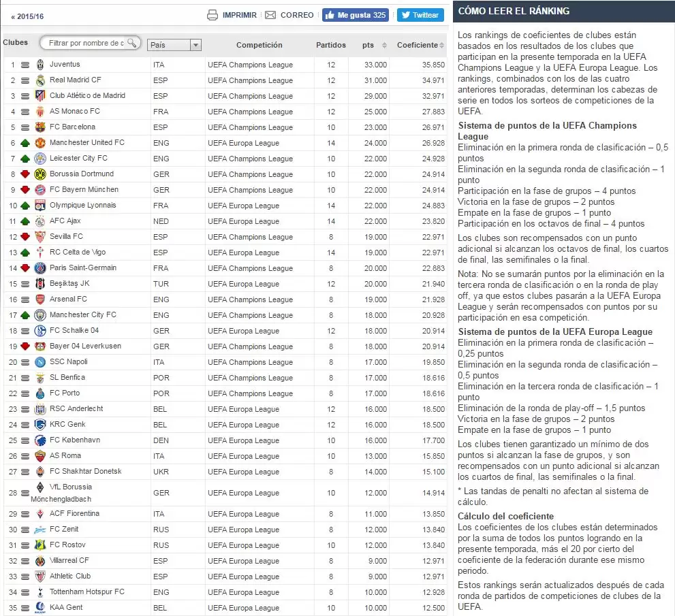Click the Real Madrid CF crest

coord(40,80)
